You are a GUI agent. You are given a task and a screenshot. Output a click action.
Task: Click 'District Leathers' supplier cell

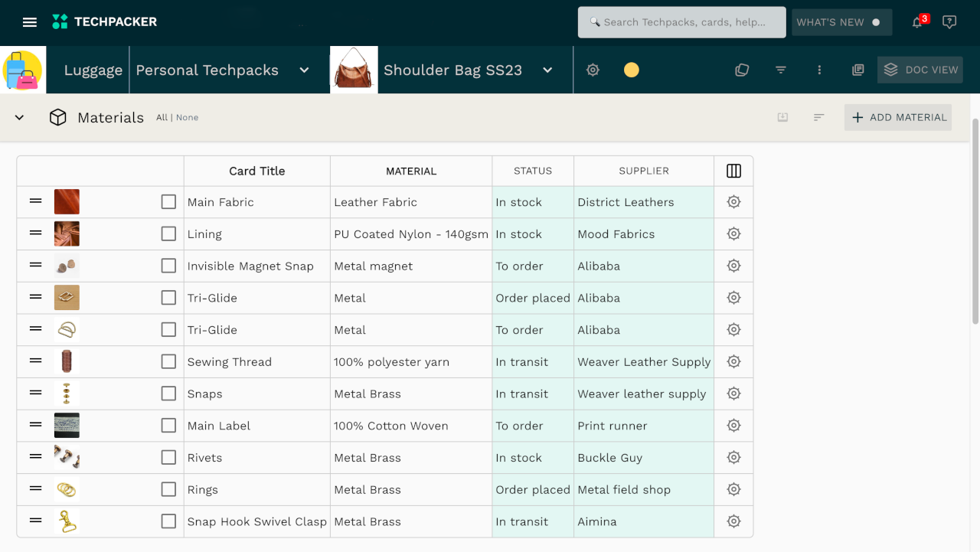[644, 202]
